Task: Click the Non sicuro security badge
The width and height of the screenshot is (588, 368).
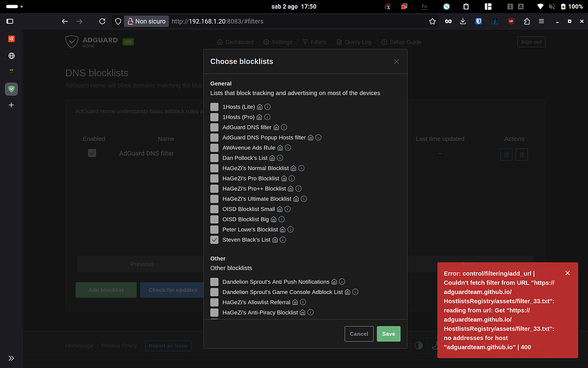Action: click(x=146, y=21)
